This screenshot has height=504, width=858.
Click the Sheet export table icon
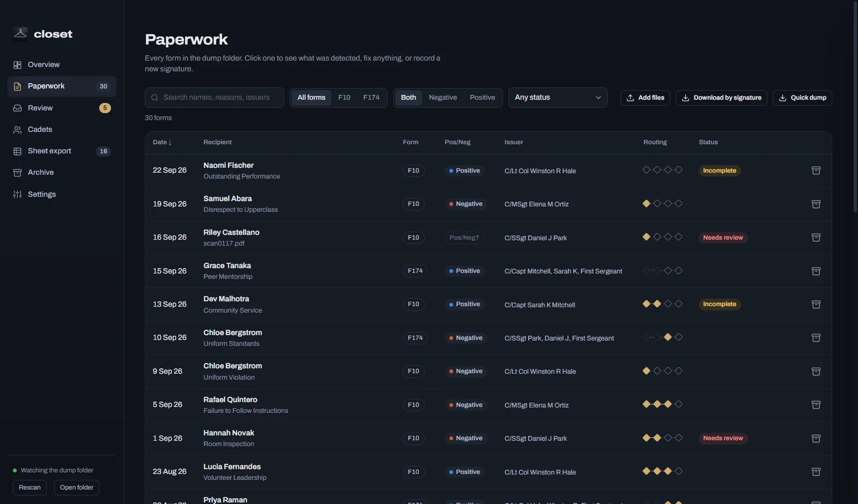(x=17, y=151)
